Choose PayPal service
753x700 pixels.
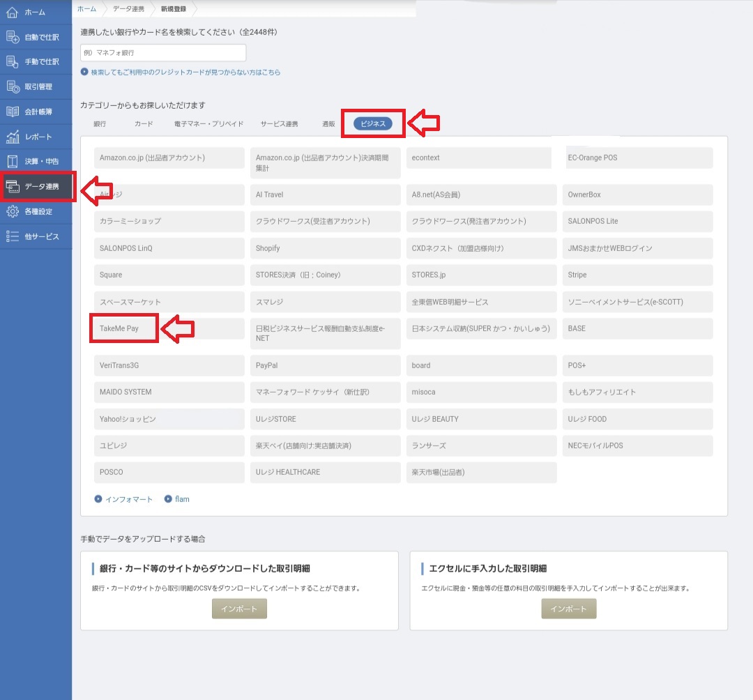tap(325, 366)
